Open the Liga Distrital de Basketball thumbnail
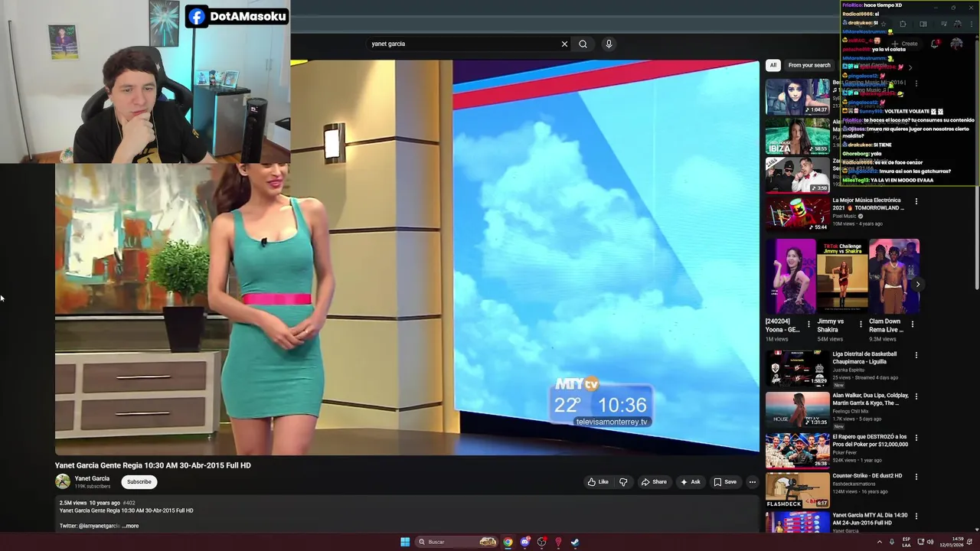The image size is (980, 551). tap(798, 368)
